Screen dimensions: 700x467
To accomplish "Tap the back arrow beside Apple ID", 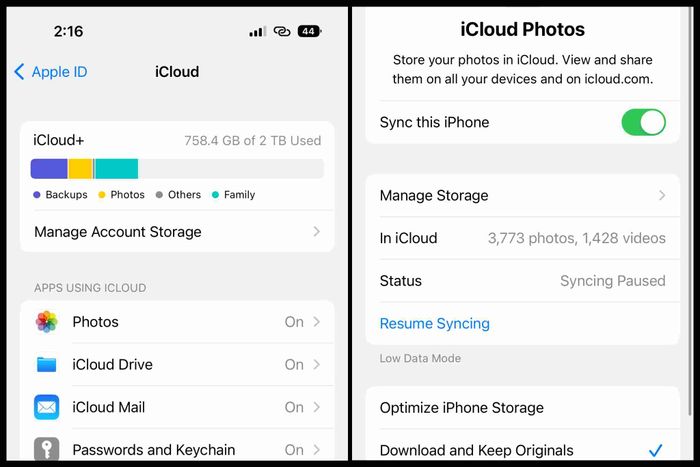I will [19, 71].
